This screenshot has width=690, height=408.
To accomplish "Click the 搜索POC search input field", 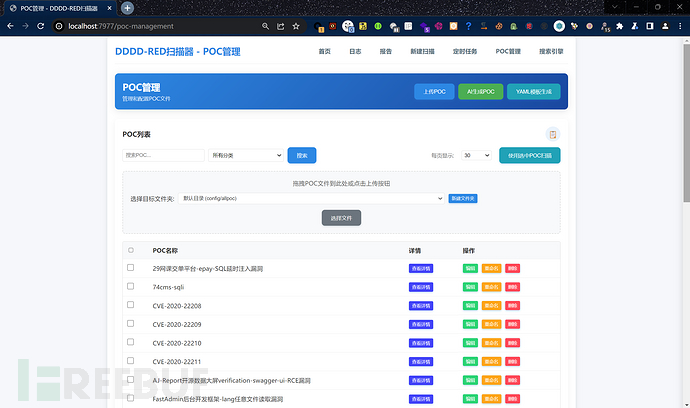I will click(x=163, y=155).
